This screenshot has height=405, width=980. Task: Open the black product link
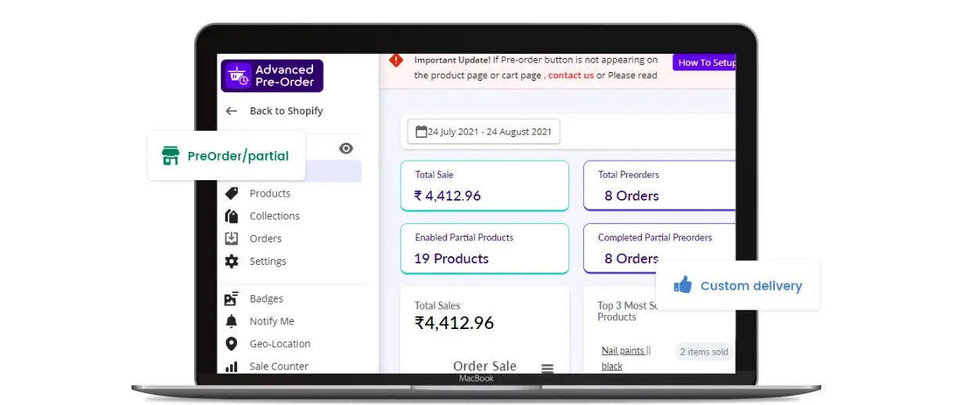(x=612, y=367)
